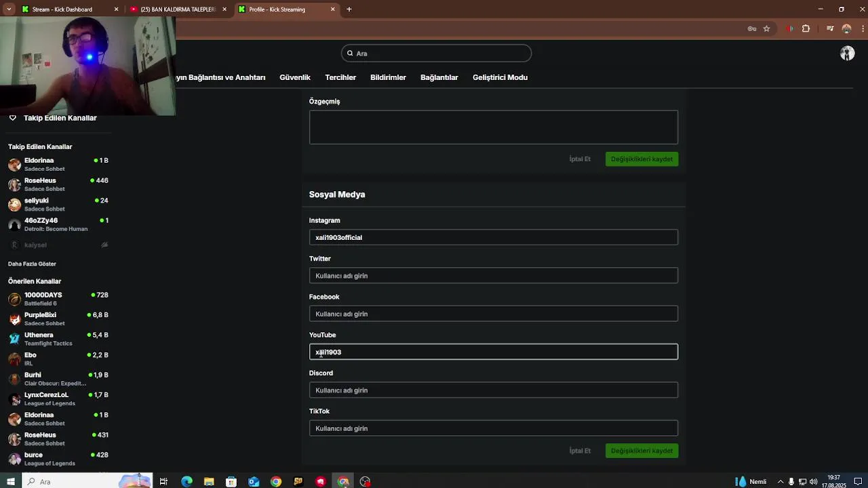
Task: Open seliyuki channel in sidebar
Action: pos(58,204)
